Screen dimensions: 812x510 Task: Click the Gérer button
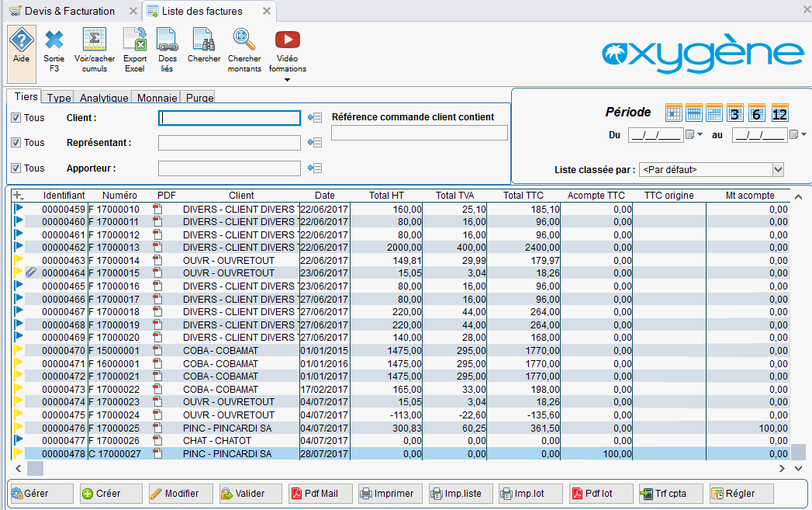pos(41,494)
